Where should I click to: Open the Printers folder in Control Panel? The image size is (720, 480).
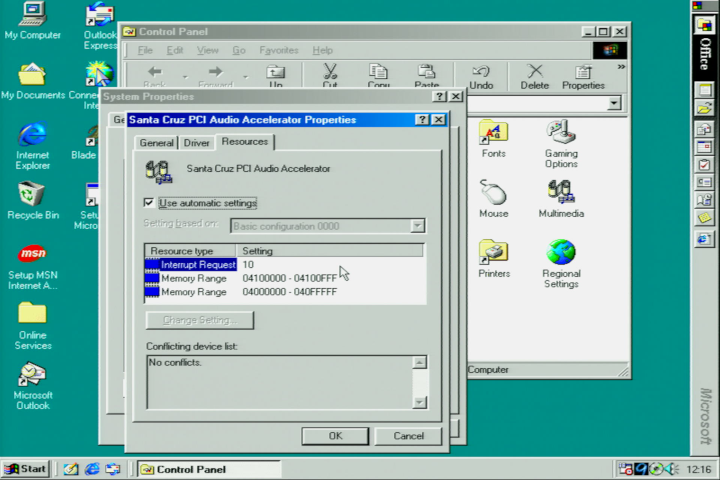pos(494,258)
